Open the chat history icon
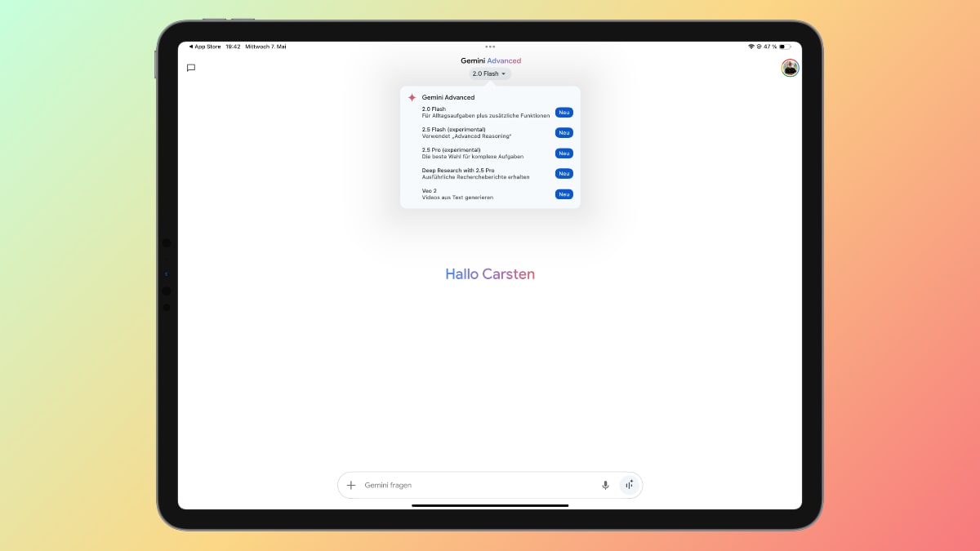The height and width of the screenshot is (551, 980). (191, 68)
